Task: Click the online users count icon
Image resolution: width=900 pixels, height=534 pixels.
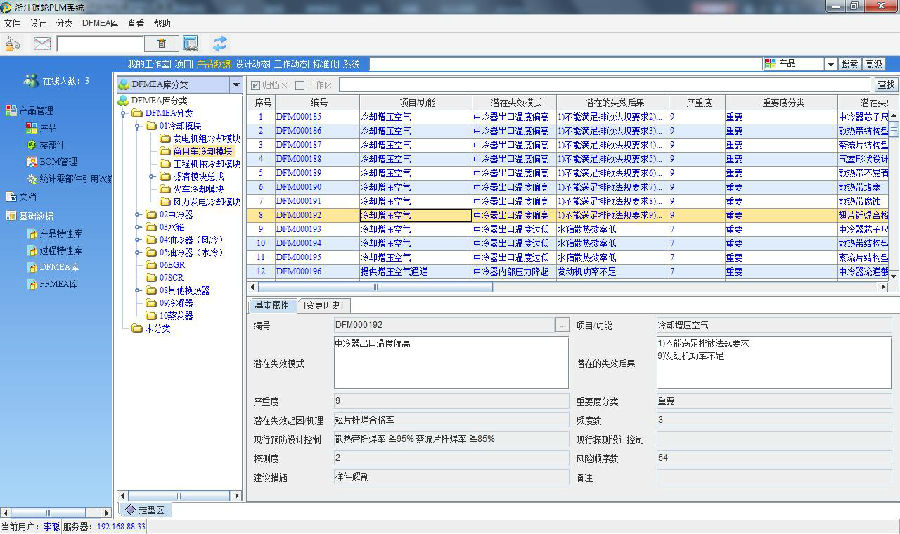Action: (29, 80)
